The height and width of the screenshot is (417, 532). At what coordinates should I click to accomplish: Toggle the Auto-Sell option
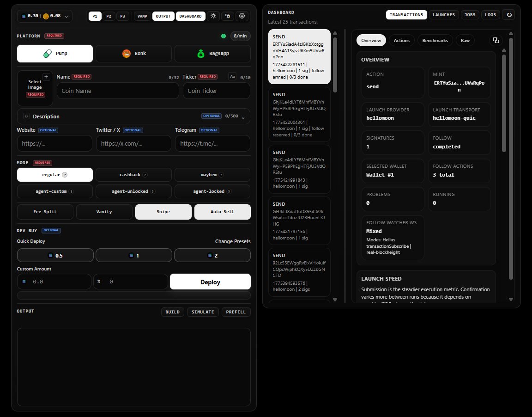222,212
